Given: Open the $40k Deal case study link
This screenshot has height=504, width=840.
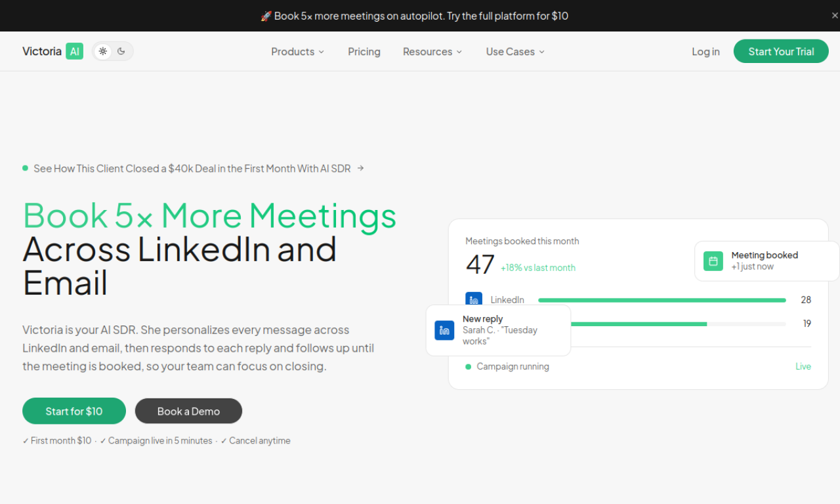Looking at the screenshot, I should tap(194, 169).
